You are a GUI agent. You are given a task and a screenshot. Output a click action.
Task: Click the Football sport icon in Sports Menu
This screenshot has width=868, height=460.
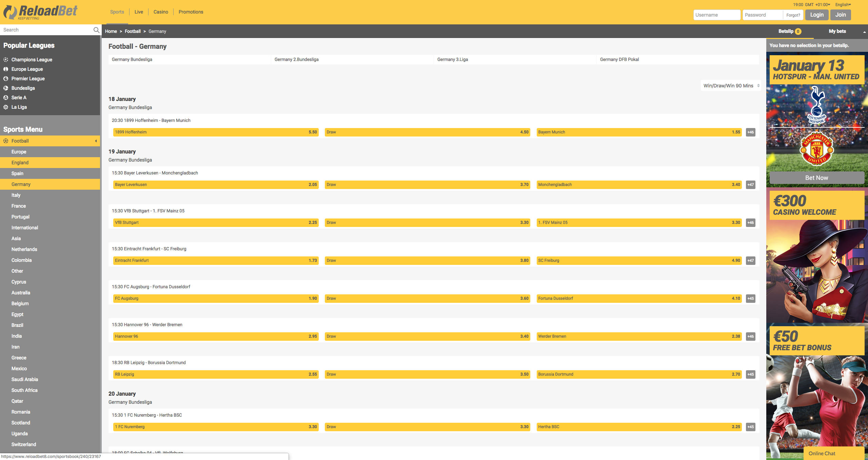click(x=6, y=141)
